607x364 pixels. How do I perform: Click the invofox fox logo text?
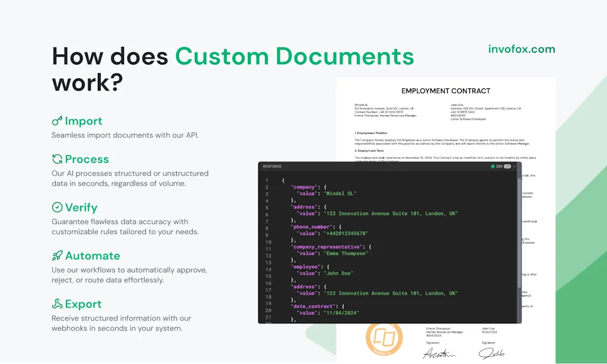point(520,49)
